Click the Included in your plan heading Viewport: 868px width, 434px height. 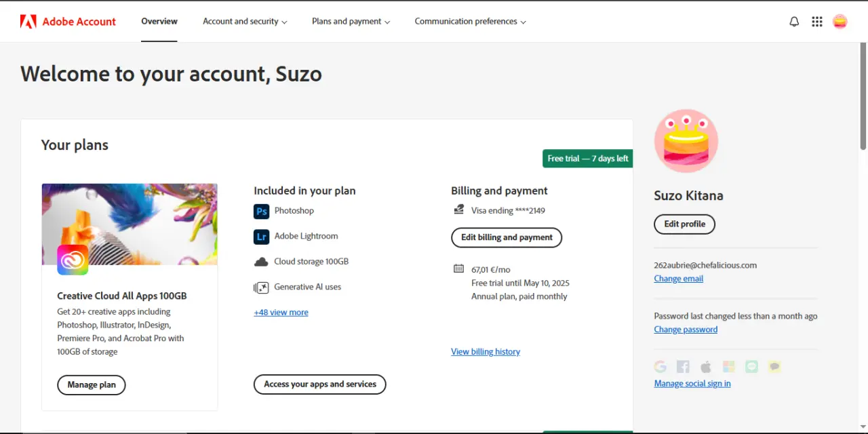click(304, 191)
